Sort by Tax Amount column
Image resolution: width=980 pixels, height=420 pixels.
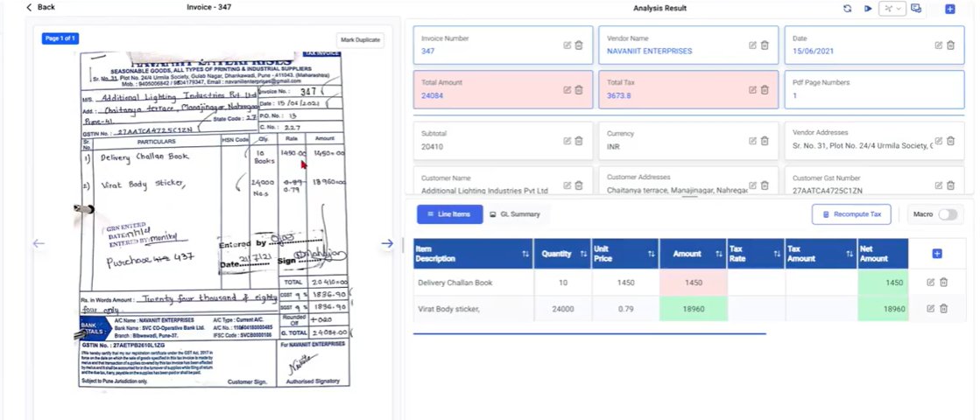click(x=850, y=254)
